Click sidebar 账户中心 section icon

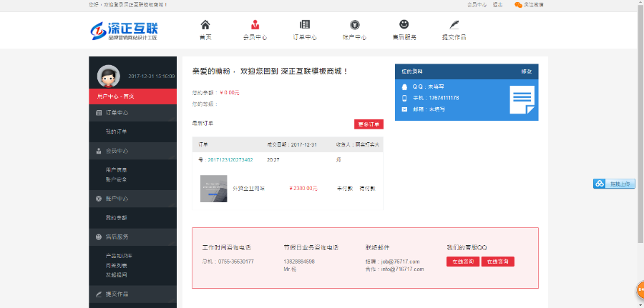point(99,199)
